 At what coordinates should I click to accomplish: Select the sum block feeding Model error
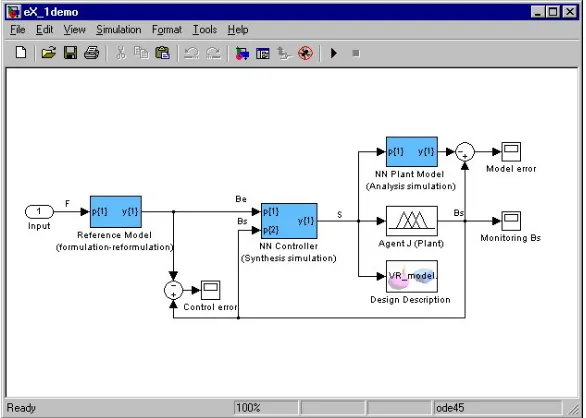(465, 152)
